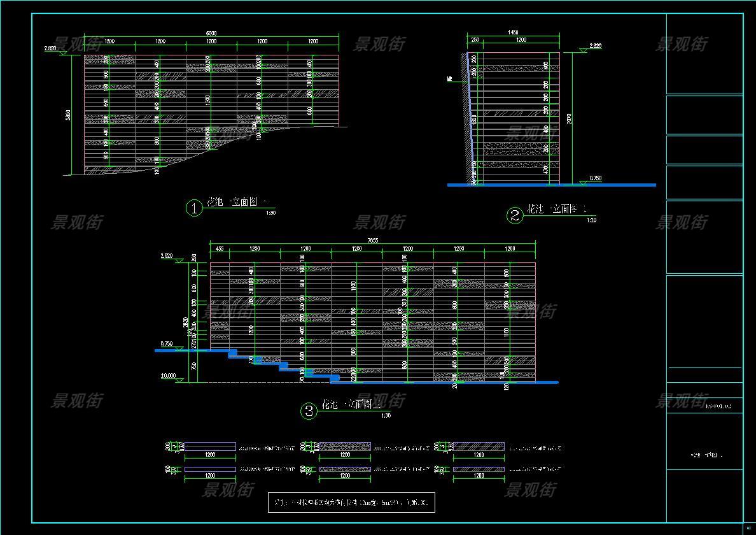Click the ES-P01.02 drawing number in title block

[718, 405]
